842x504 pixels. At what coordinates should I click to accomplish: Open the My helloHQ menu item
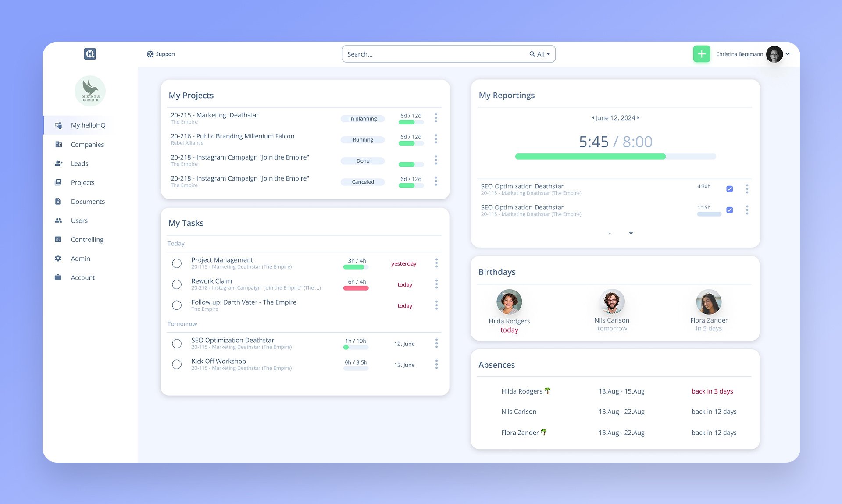pyautogui.click(x=89, y=125)
